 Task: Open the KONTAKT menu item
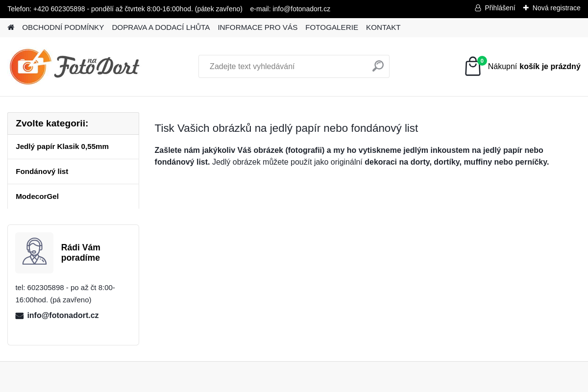(383, 27)
